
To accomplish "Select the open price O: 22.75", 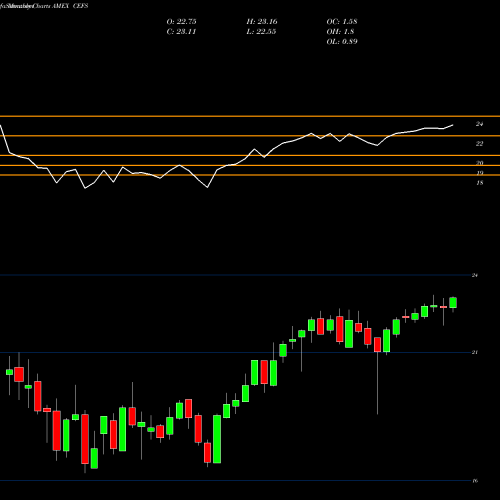I will pos(181,22).
